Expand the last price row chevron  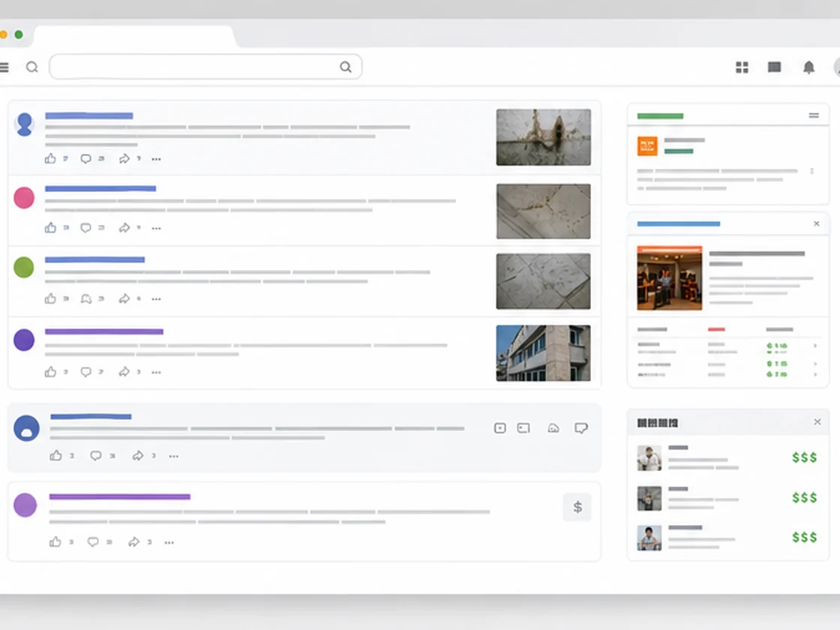pos(815,374)
